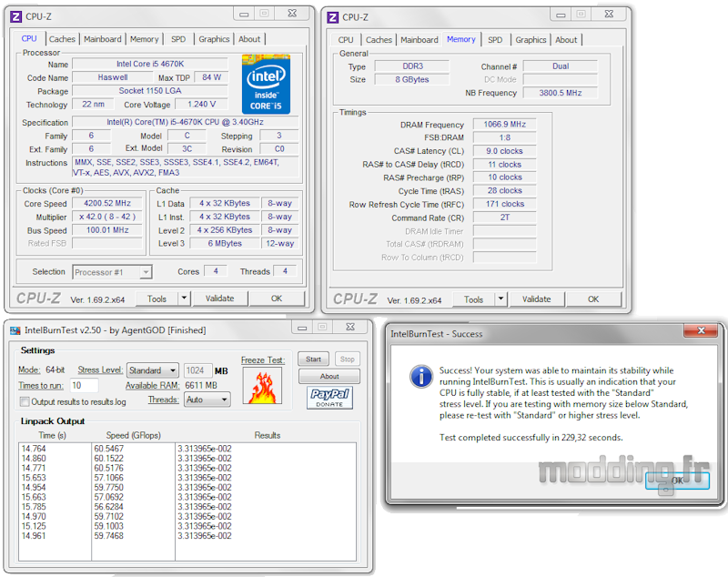Click the Times to run field
The width and height of the screenshot is (728, 577).
click(x=84, y=385)
